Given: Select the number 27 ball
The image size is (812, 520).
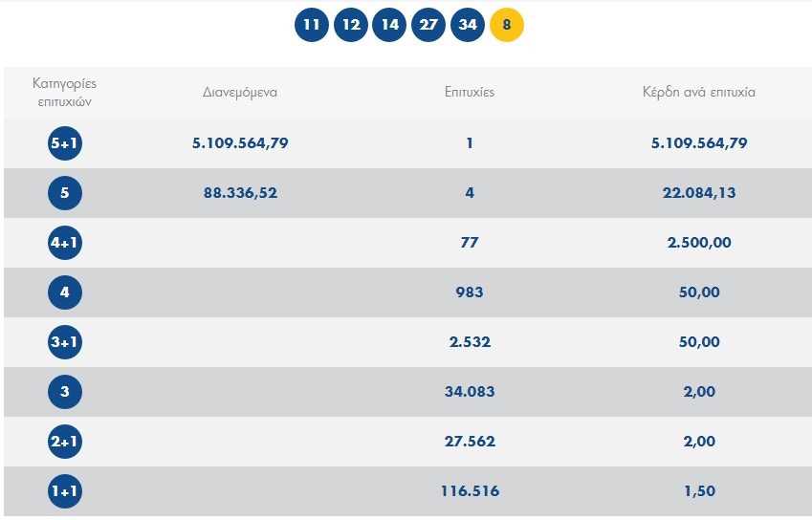Looking at the screenshot, I should [428, 25].
